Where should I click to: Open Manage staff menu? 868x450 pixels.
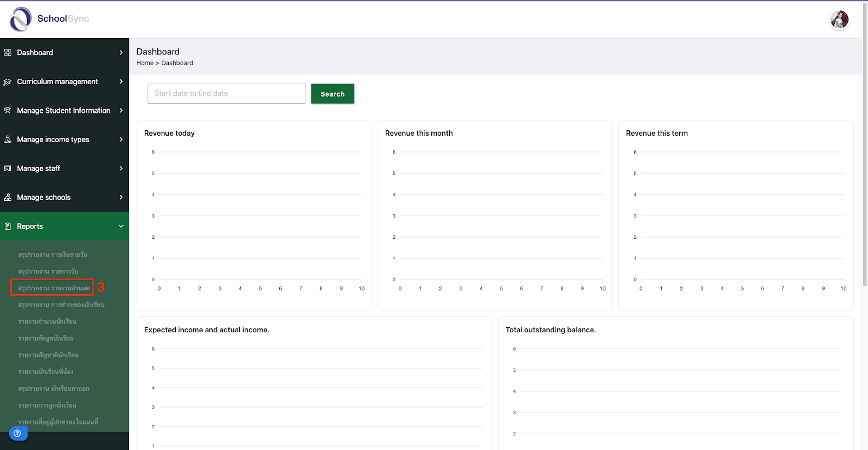(x=65, y=168)
